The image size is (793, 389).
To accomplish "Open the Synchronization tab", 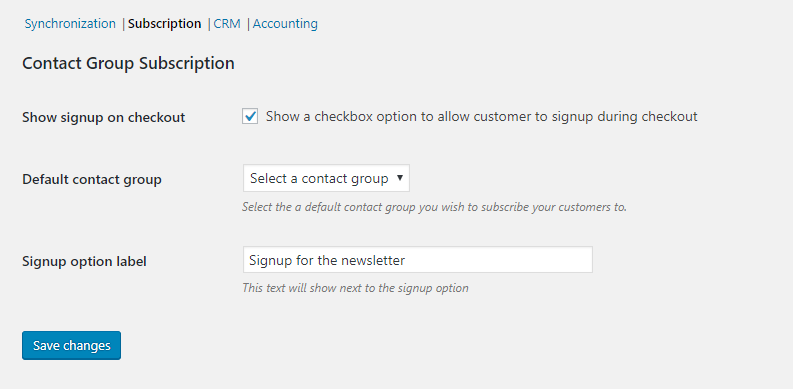I will tap(70, 24).
